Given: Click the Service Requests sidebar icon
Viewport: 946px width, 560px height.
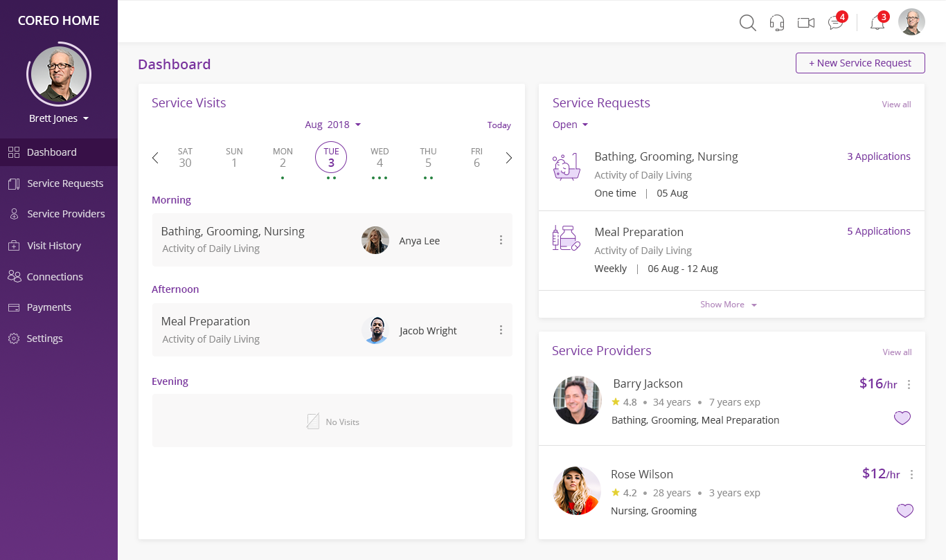Looking at the screenshot, I should tap(14, 183).
